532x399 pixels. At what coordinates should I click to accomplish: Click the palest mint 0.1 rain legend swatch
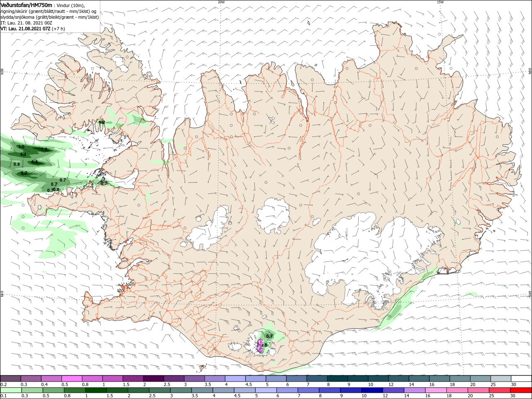pyautogui.click(x=10, y=390)
